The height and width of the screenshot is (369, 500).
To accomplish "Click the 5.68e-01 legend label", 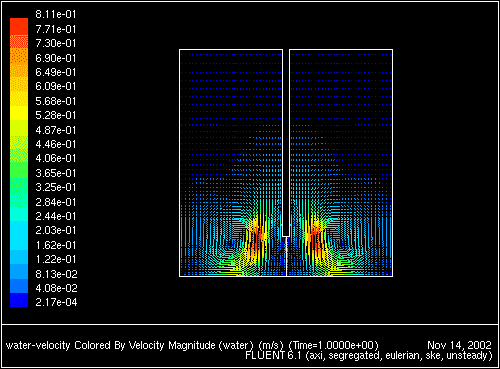I will tap(56, 101).
